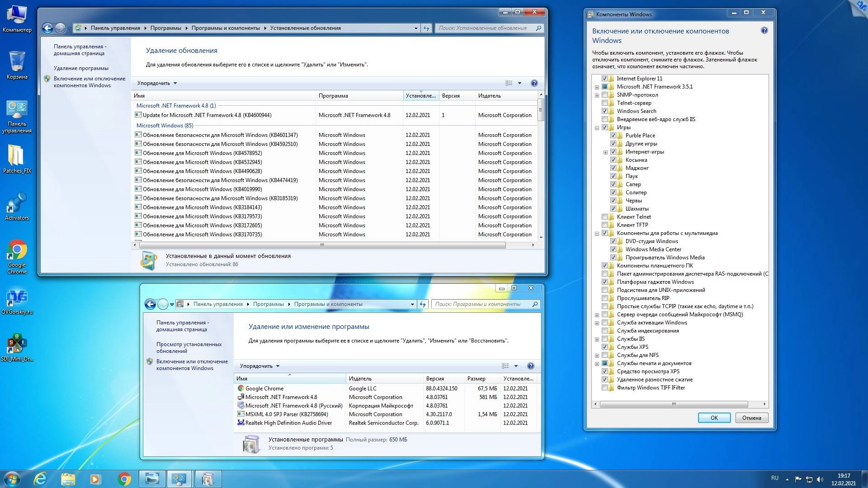Open the Activators desktop shortcut
The width and height of the screenshot is (868, 488).
[x=17, y=206]
